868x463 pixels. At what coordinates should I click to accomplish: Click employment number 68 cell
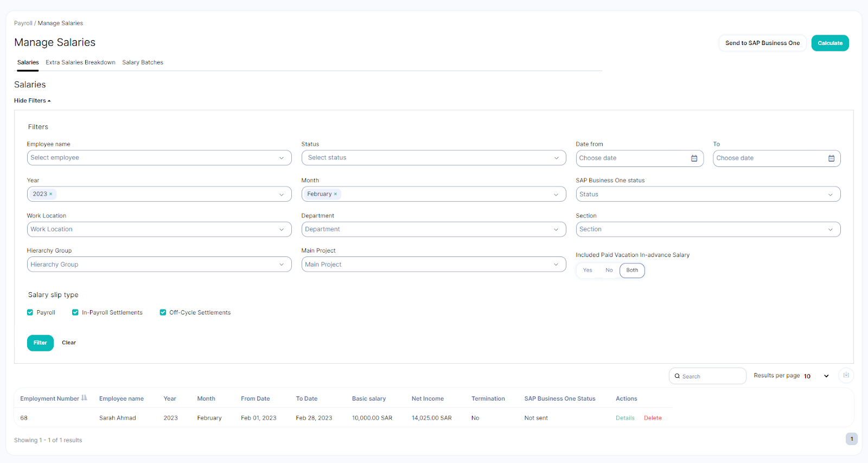pyautogui.click(x=24, y=418)
